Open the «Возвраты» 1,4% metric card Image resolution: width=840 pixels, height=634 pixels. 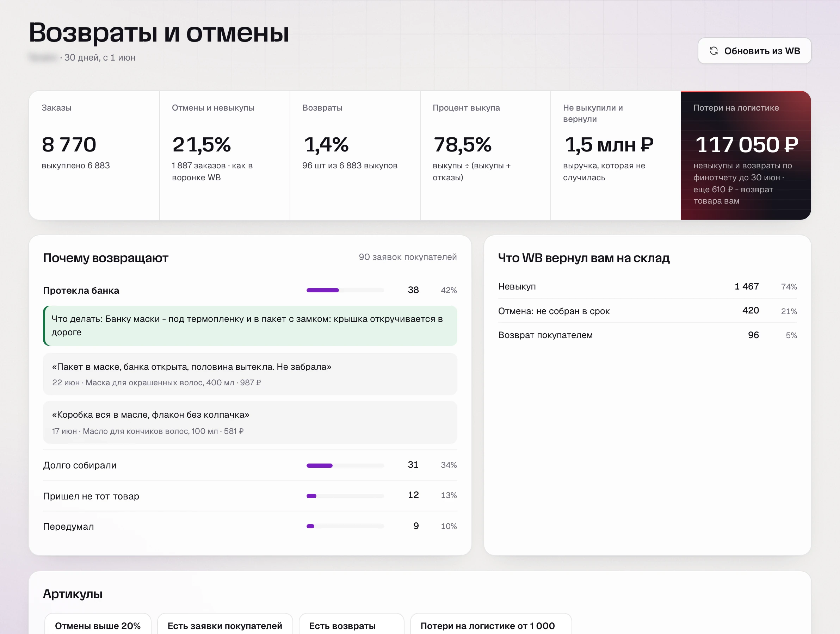(355, 155)
